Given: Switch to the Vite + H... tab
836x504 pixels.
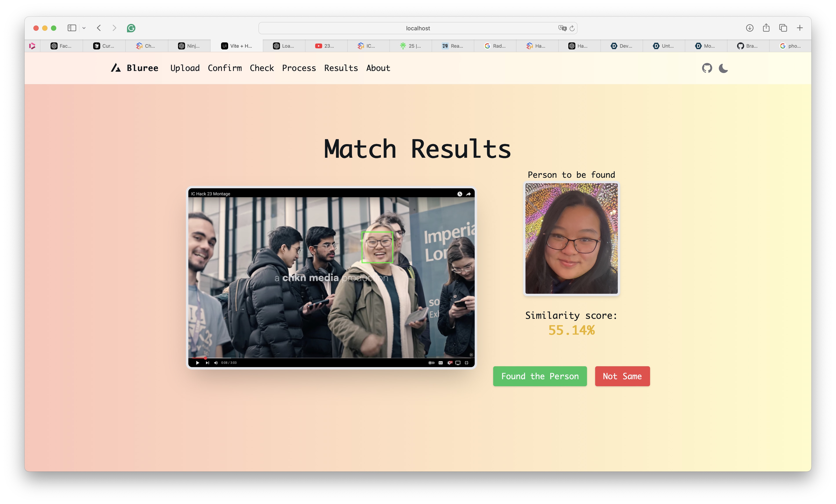Looking at the screenshot, I should (x=236, y=46).
